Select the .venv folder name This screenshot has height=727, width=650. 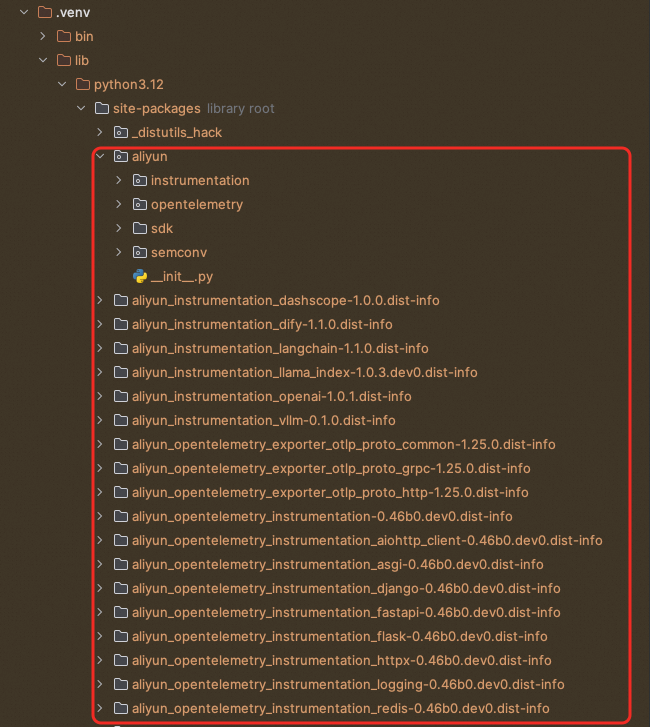click(73, 13)
